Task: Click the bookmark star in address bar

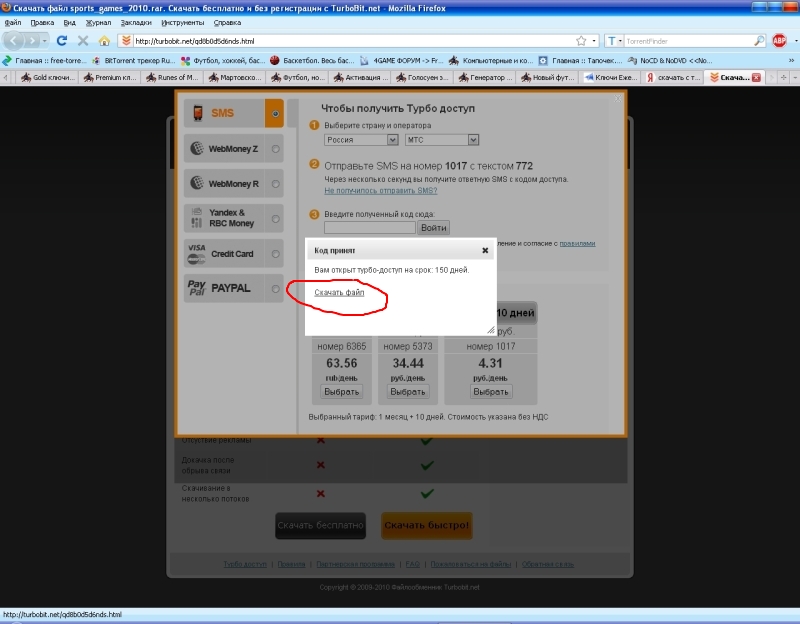Action: pyautogui.click(x=581, y=41)
